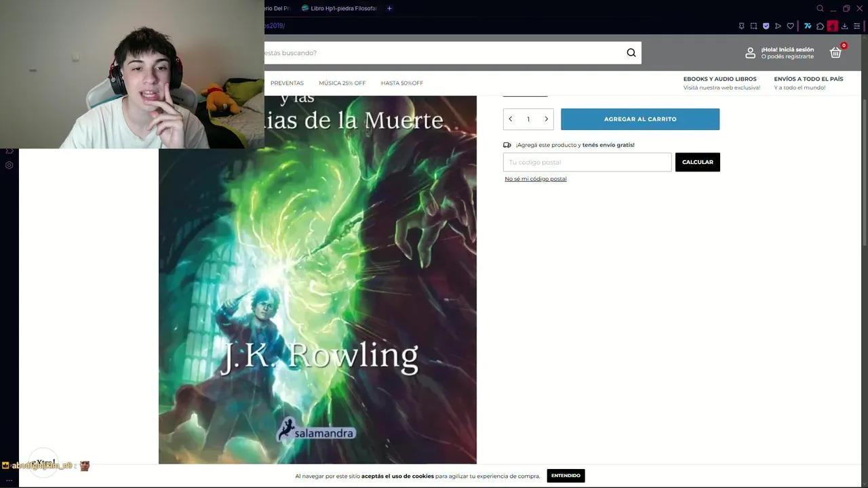This screenshot has width=868, height=488.
Task: Click the red extension icon in toolbar
Action: coord(832,26)
